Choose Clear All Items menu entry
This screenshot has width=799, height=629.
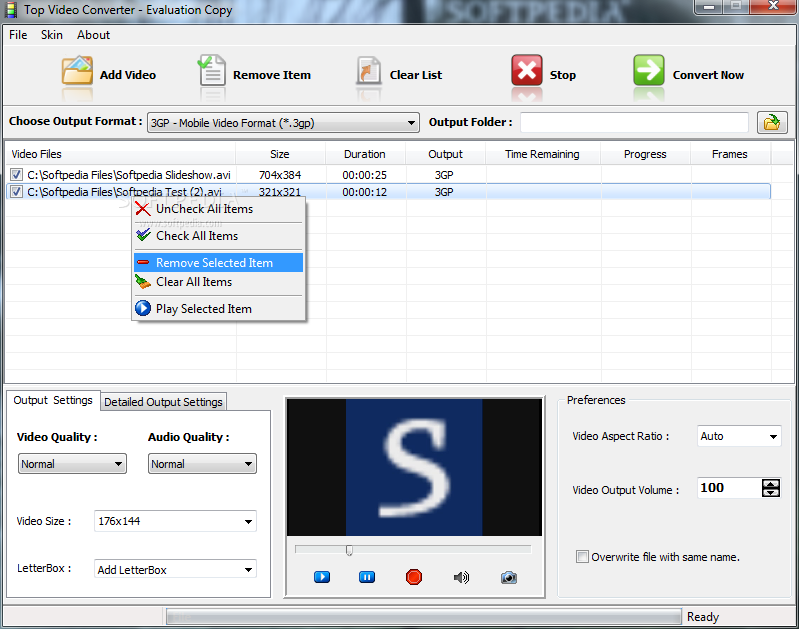[219, 282]
